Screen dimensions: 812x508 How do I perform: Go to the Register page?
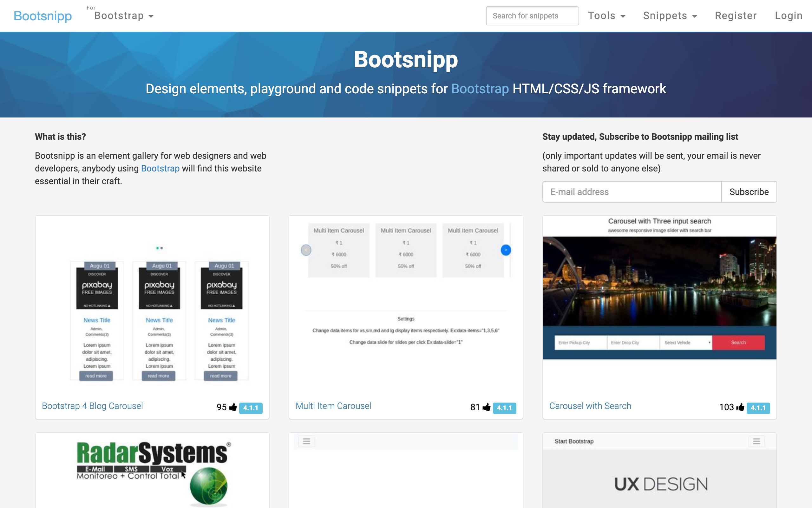click(x=736, y=16)
